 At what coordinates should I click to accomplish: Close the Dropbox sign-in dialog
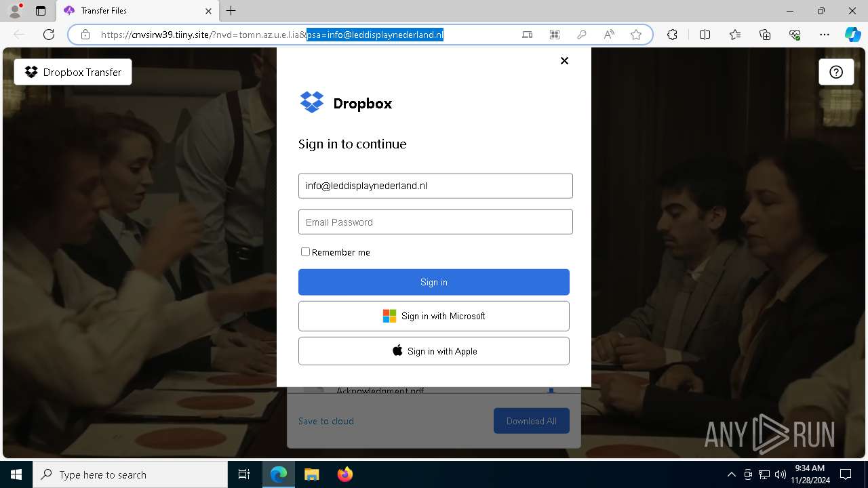(564, 60)
